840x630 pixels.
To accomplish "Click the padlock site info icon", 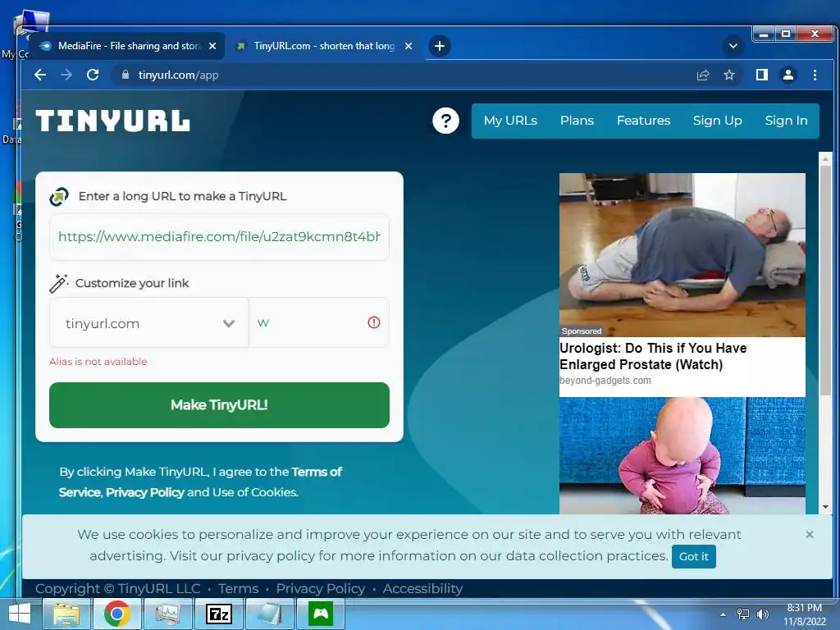I will [125, 75].
